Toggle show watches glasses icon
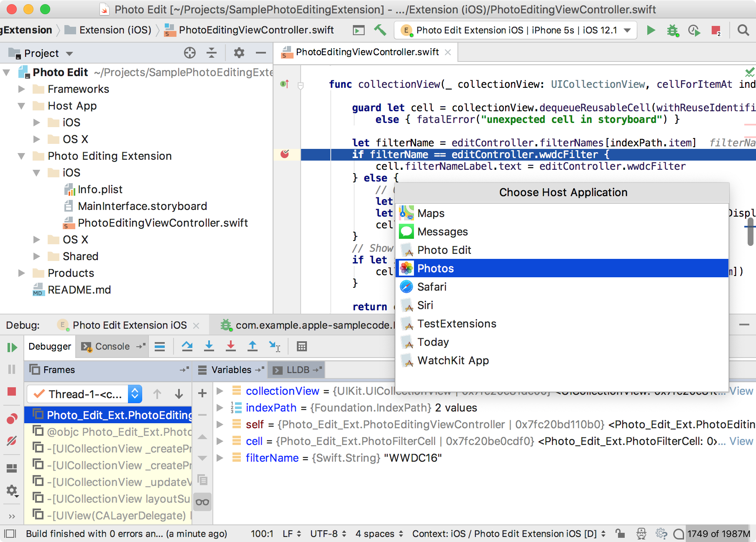 202,502
